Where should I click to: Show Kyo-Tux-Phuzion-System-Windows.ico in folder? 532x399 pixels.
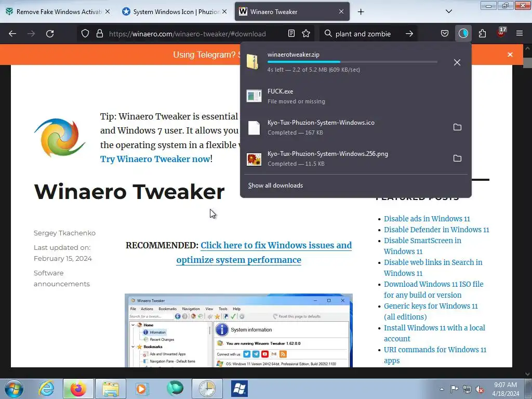click(x=457, y=127)
